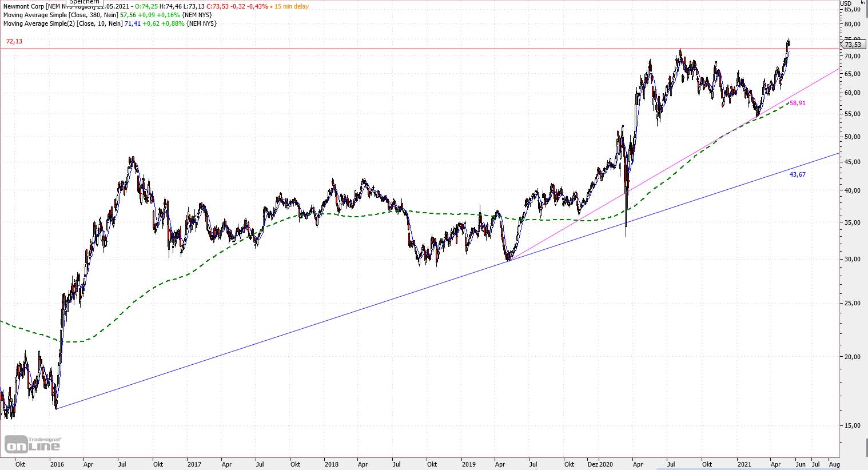Screen dimensions: 868x470
Task: Click the 2019 label on time axis
Action: [468, 464]
